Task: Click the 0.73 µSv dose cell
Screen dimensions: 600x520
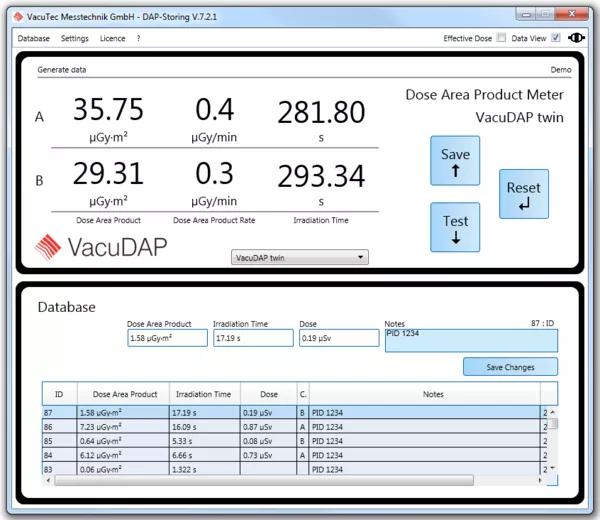Action: coord(269,455)
